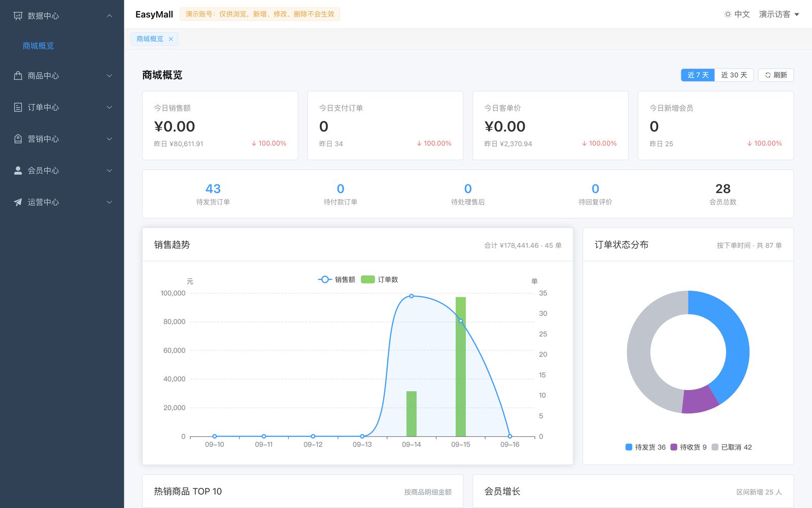Click the 28 会员总数 stat
The width and height of the screenshot is (812, 508).
tap(723, 194)
